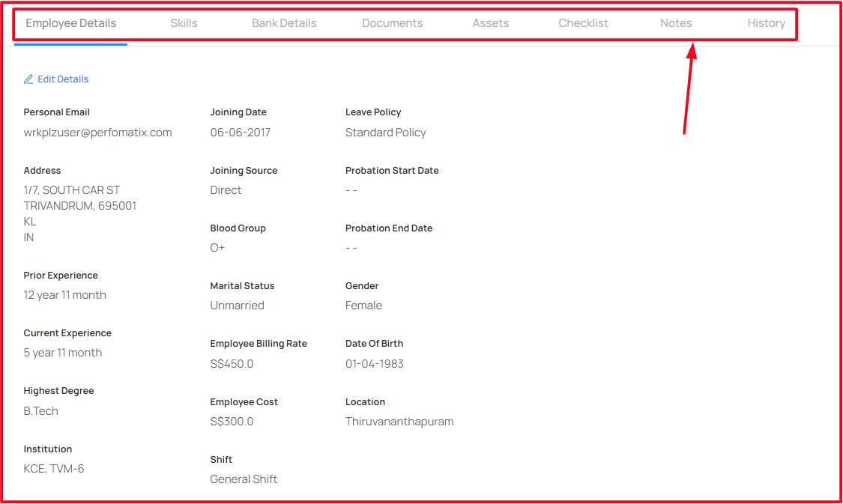Click the General Shift value
The height and width of the screenshot is (504, 843).
[244, 479]
